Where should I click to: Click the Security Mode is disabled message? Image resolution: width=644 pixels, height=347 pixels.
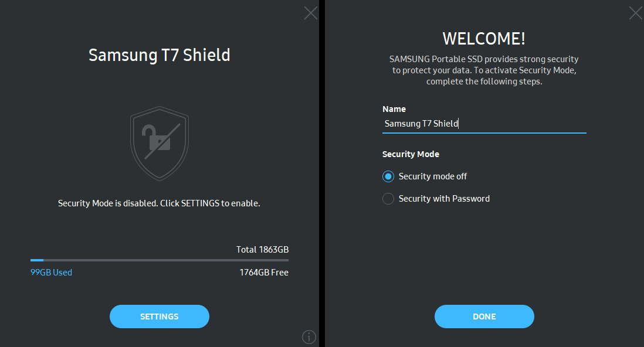pos(159,203)
